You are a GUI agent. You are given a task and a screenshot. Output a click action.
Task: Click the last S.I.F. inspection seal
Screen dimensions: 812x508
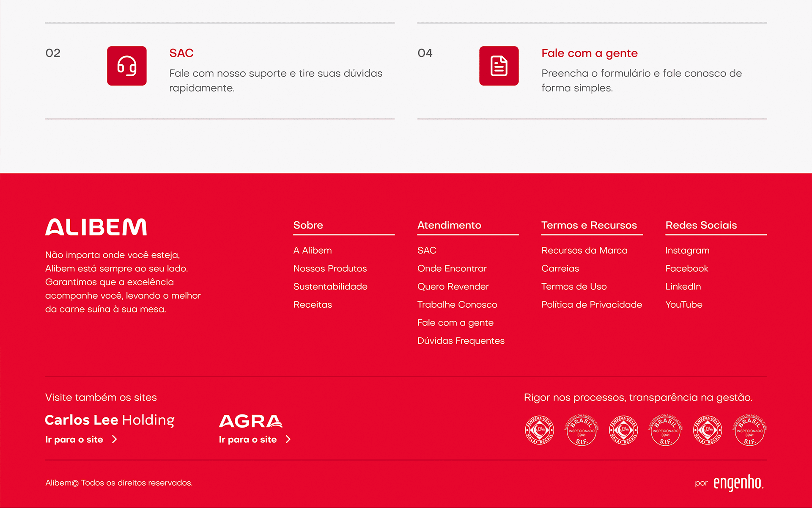click(749, 430)
